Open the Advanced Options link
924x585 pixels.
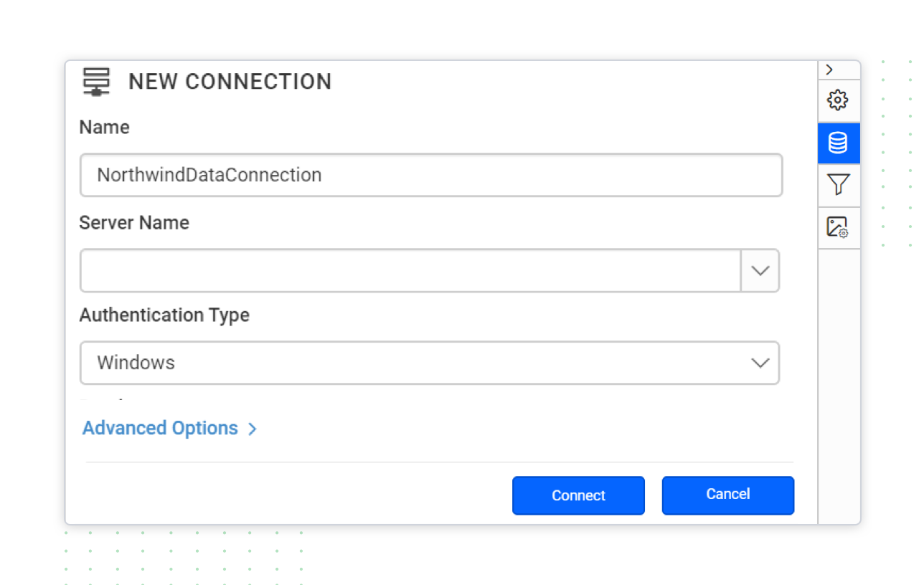(160, 428)
